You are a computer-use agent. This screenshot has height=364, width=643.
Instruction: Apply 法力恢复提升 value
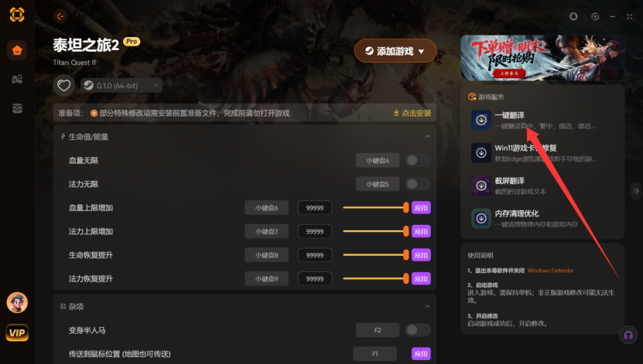(x=421, y=279)
